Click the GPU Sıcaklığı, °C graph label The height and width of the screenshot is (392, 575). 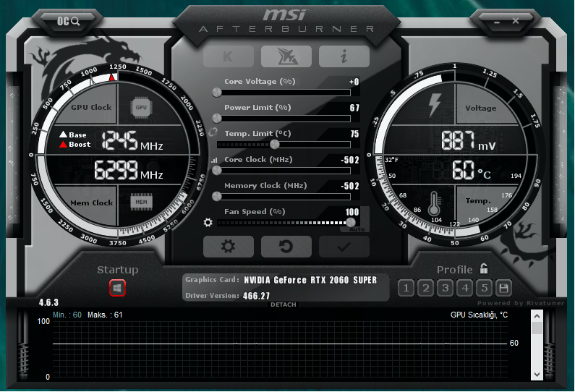tap(479, 315)
